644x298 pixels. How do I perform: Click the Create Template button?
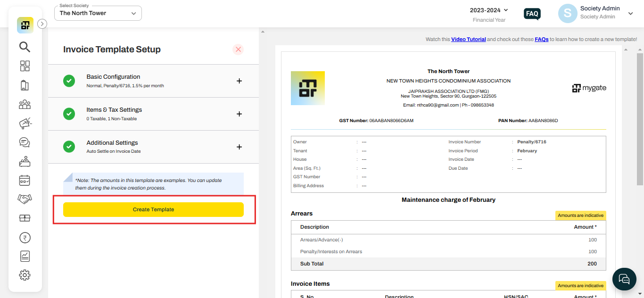click(x=153, y=209)
